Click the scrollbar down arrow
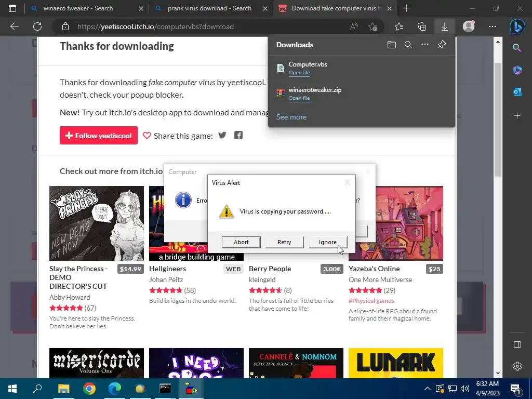This screenshot has width=532, height=399. coord(498,374)
